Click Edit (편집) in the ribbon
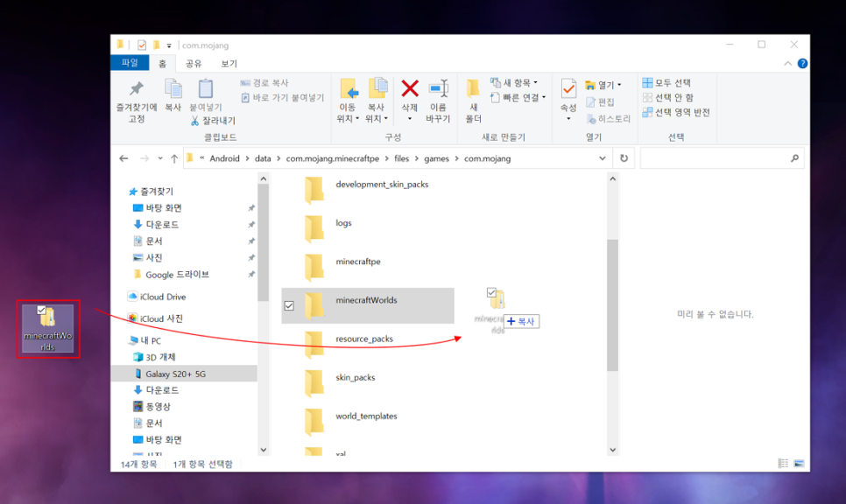Viewport: 846px width, 504px height. (x=601, y=101)
